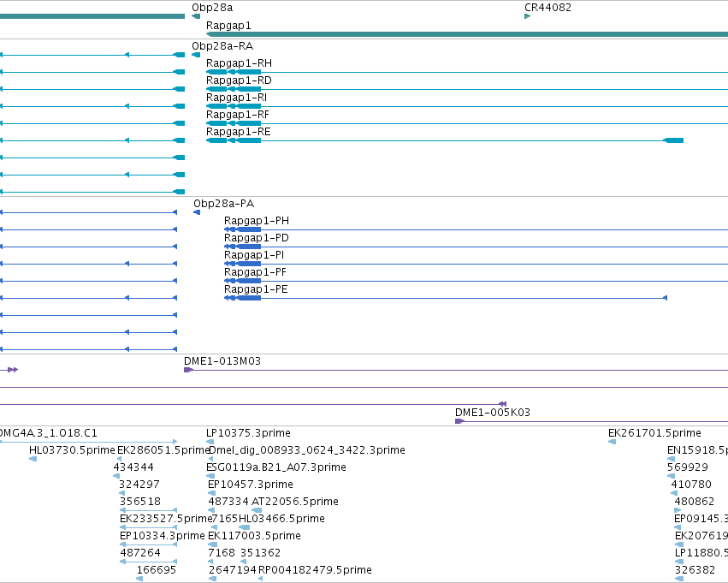Screen dimensions: 728x583
Task: Click the 410780 feature label
Action: pyautogui.click(x=691, y=485)
